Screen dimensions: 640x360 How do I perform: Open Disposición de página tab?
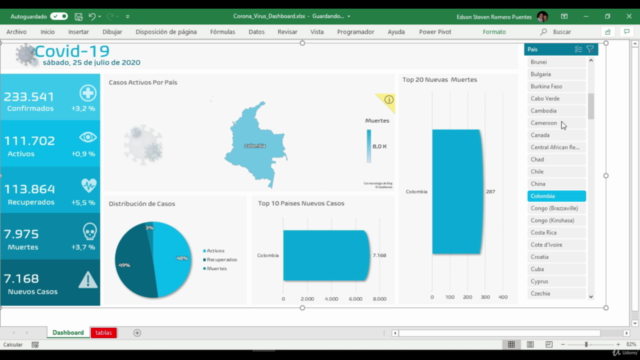[x=166, y=32]
